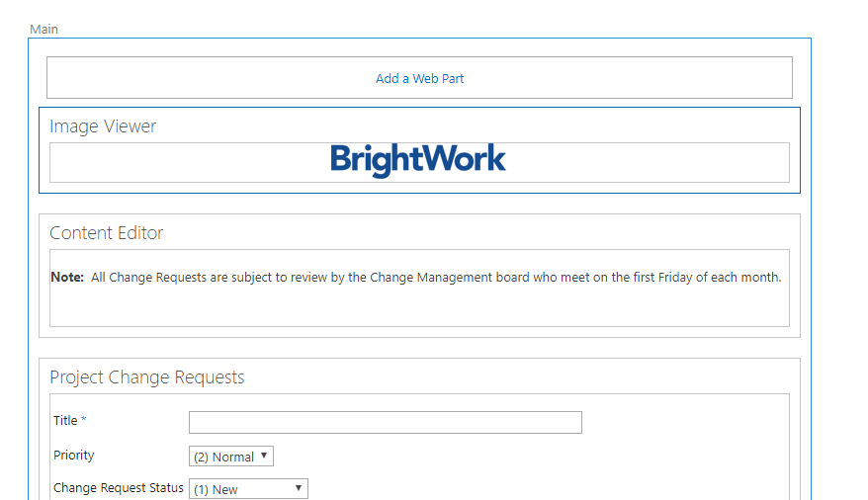The image size is (868, 500).
Task: Click the Priority field label
Action: [74, 456]
